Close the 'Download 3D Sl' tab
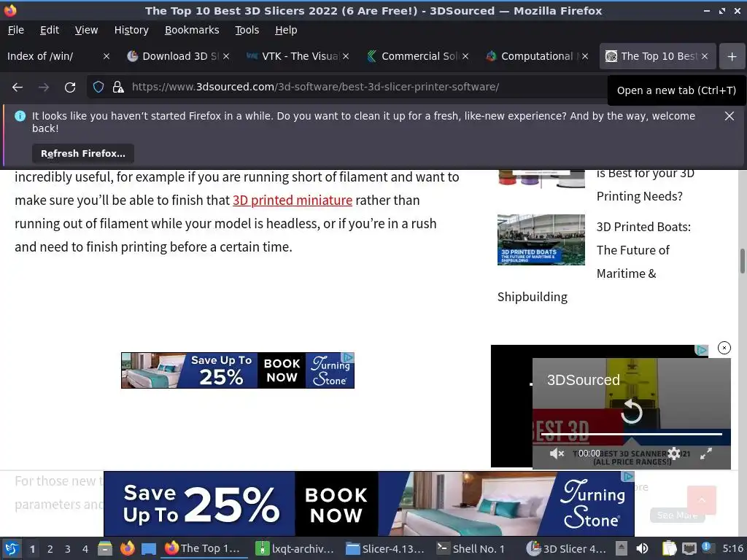747x560 pixels. coord(226,56)
